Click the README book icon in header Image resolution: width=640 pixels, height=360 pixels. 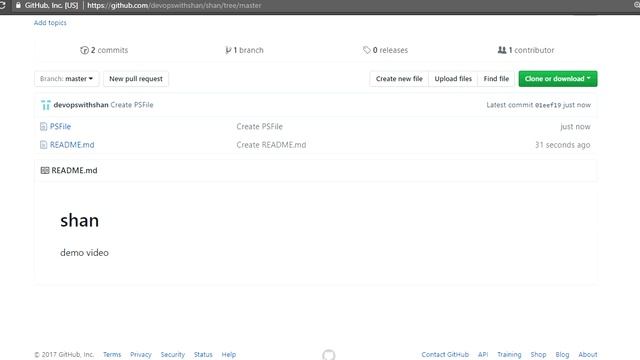pos(45,171)
